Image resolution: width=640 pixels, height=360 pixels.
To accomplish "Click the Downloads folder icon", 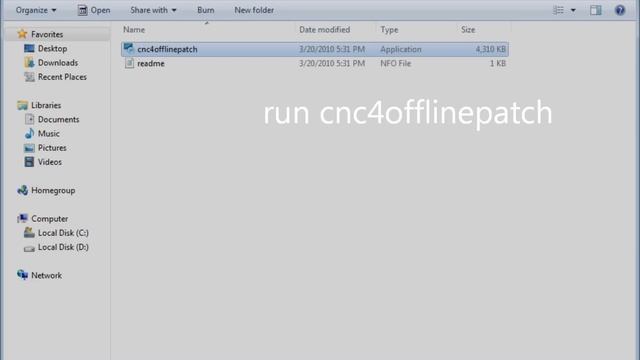I will [29, 62].
